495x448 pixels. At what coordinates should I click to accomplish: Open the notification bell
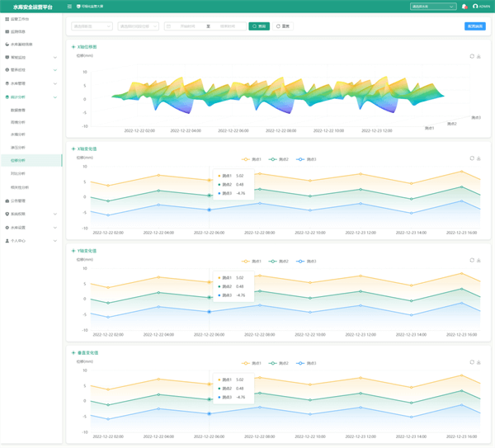pos(464,7)
